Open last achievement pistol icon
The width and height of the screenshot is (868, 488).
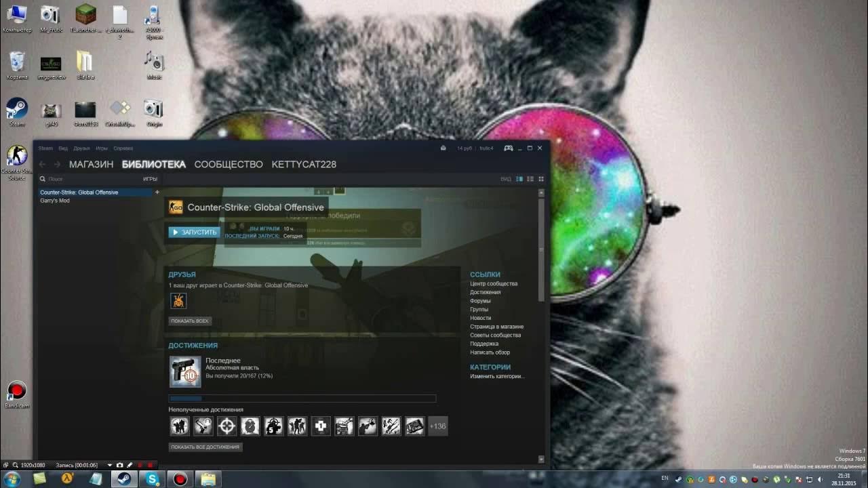tap(185, 371)
